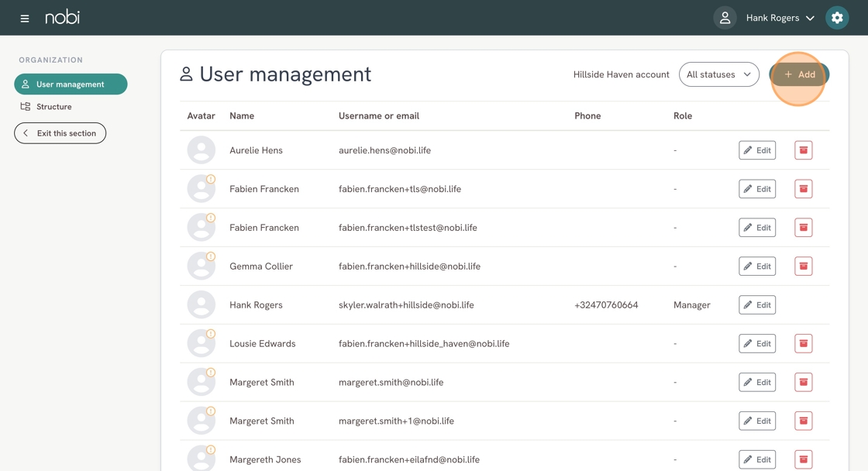
Task: Edit user fabien.francken+tls@nobi.life
Action: (756, 189)
